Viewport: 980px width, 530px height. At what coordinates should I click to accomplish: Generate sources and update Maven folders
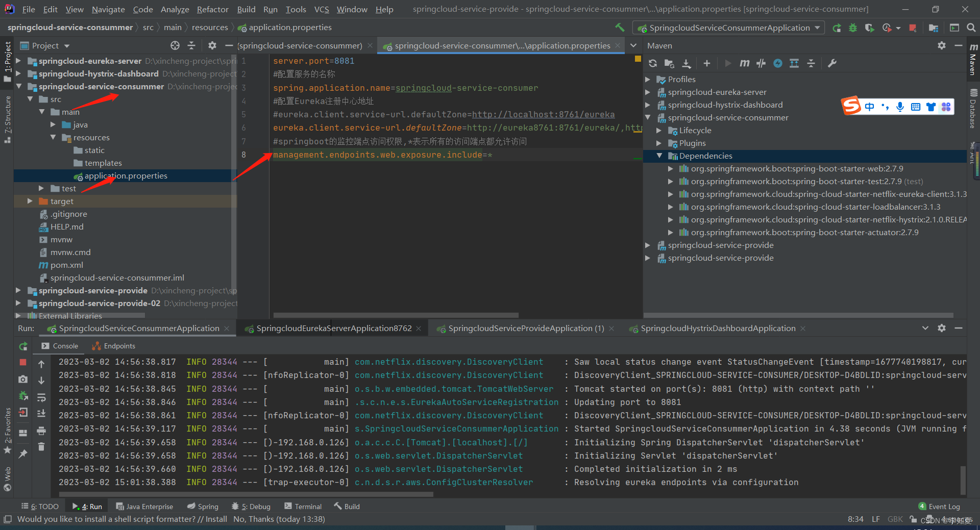[669, 63]
